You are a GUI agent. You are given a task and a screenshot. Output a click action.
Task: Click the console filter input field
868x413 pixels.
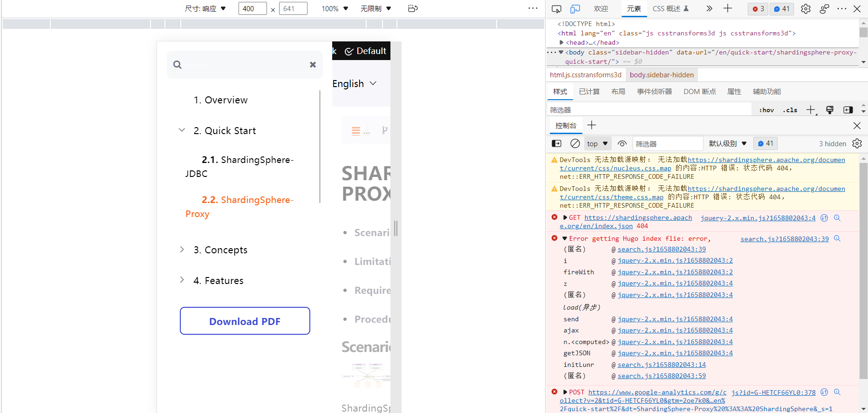[x=668, y=144]
